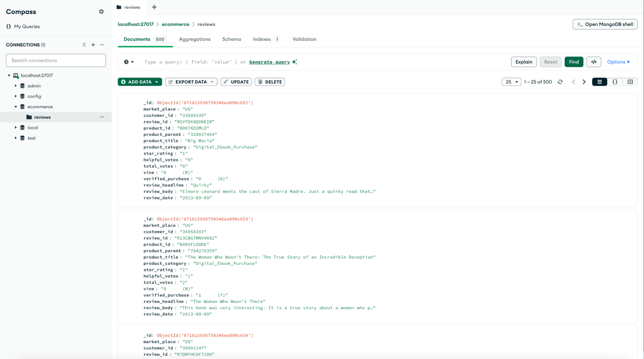Expand the test database
The height and width of the screenshot is (359, 644).
(15, 138)
